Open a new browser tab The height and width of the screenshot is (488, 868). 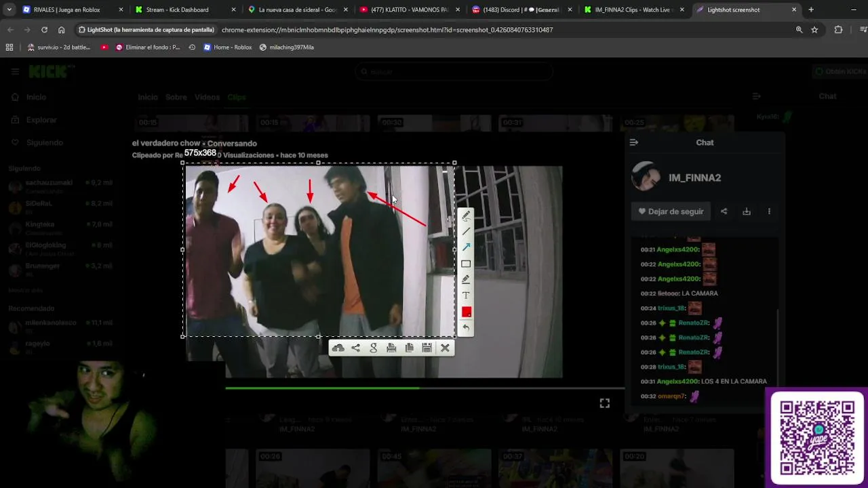coord(811,9)
